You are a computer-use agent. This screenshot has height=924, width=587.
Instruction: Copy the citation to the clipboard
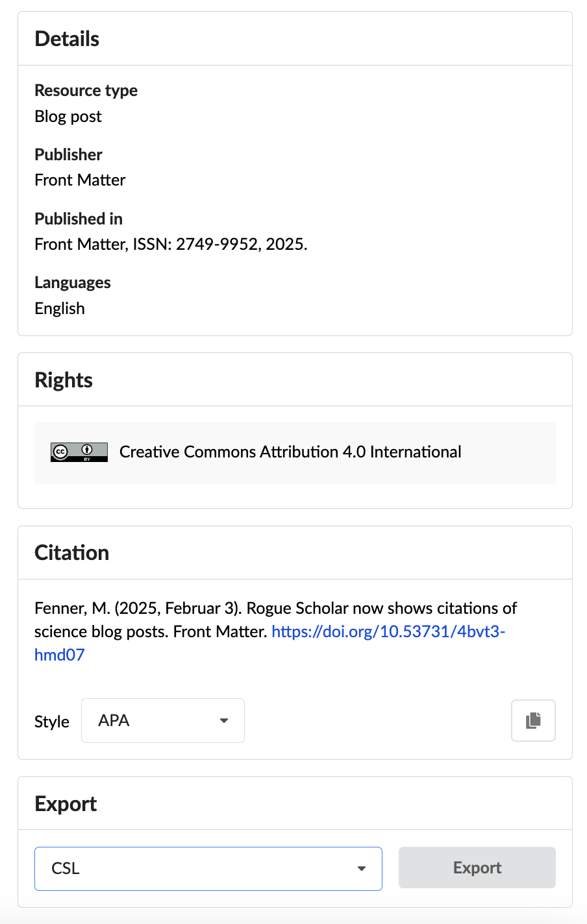tap(533, 720)
